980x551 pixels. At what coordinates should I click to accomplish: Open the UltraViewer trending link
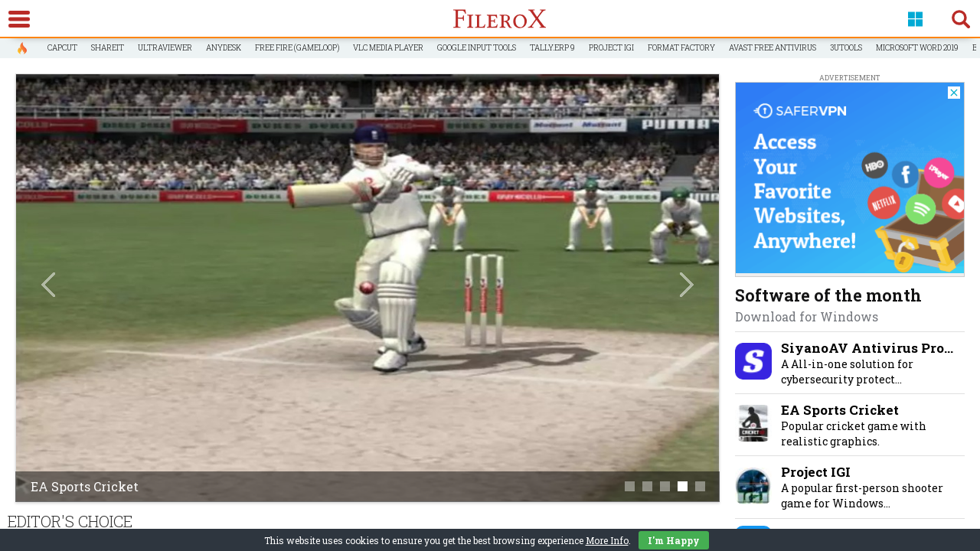point(165,48)
